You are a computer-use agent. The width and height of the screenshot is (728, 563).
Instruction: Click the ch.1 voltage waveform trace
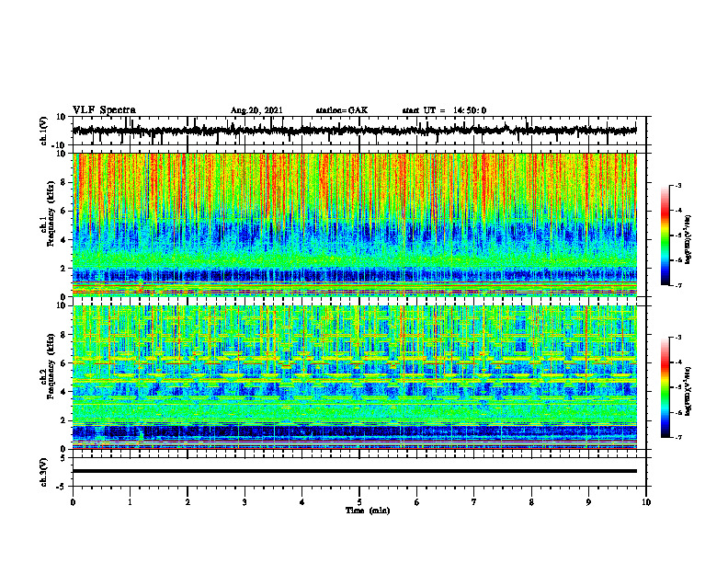pos(354,131)
